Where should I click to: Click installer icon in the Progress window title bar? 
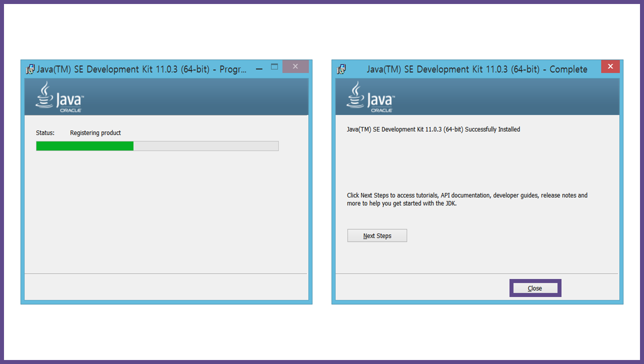pyautogui.click(x=30, y=69)
